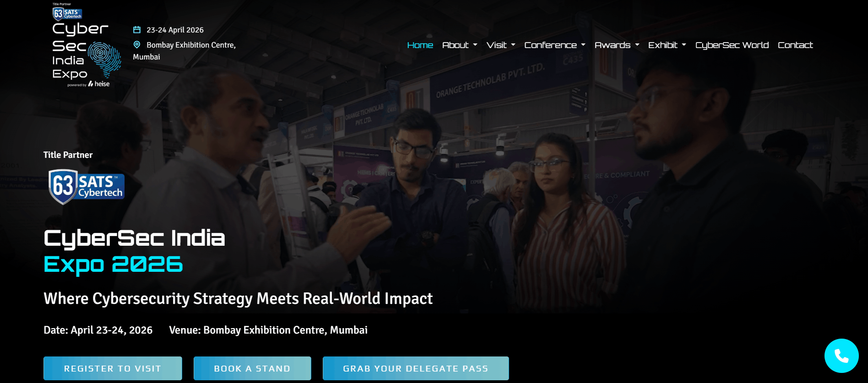This screenshot has height=383, width=868.
Task: Click the fingerprint graphic in the logo
Action: tap(104, 59)
